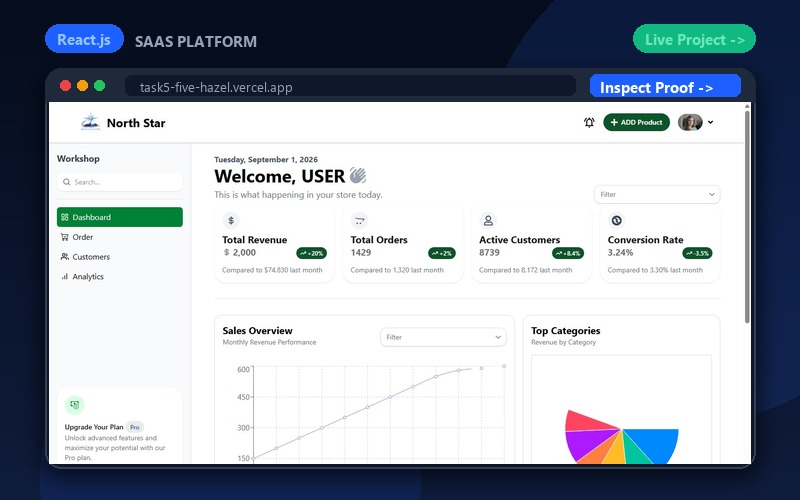This screenshot has width=800, height=500.
Task: Click the ADD Product button
Action: 636,122
